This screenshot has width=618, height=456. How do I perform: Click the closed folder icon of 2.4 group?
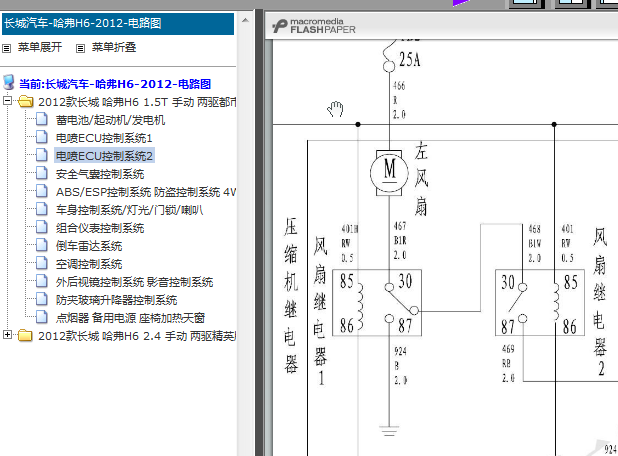pyautogui.click(x=26, y=335)
